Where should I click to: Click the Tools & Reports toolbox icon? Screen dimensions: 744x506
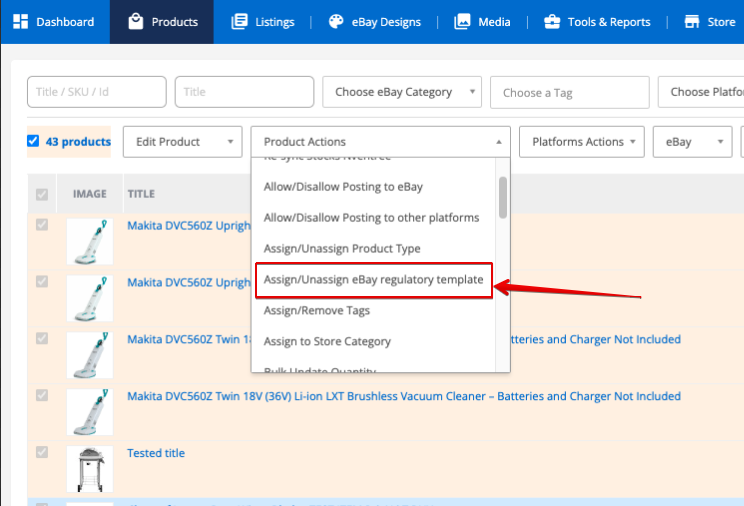(x=552, y=22)
